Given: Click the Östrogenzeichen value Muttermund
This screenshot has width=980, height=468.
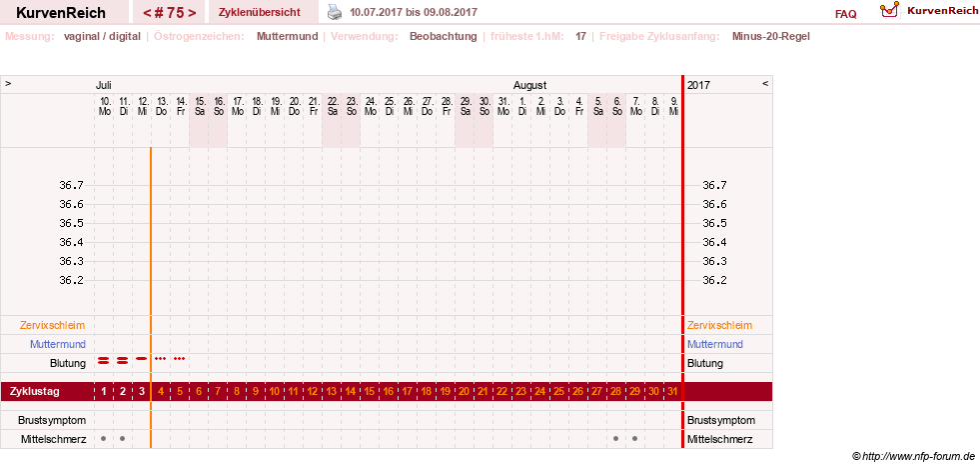Looking at the screenshot, I should coord(287,36).
